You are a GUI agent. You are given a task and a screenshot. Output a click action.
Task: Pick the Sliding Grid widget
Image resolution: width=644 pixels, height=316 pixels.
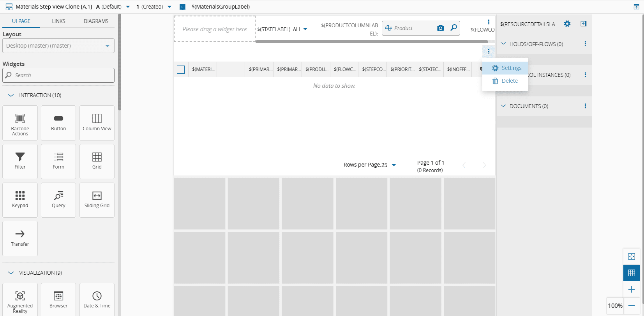click(97, 200)
